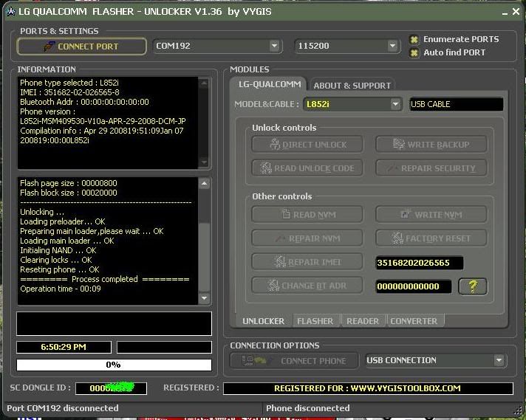Select the FLASHER bottom tab
526x420 pixels.
[315, 321]
